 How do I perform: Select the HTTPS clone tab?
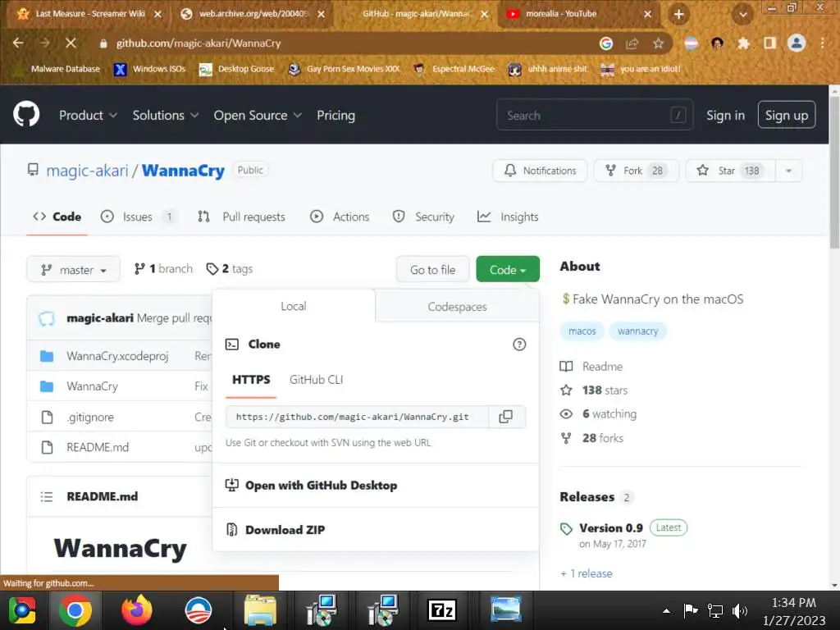251,380
